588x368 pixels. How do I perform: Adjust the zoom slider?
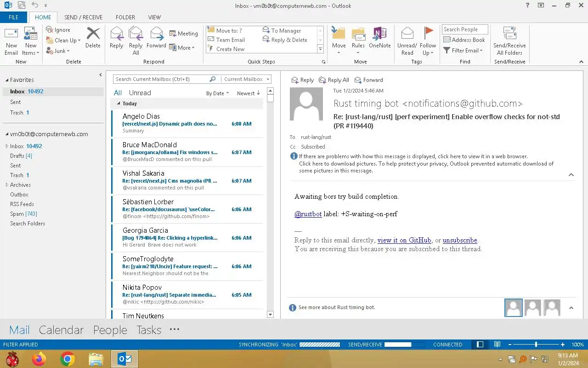[536, 345]
